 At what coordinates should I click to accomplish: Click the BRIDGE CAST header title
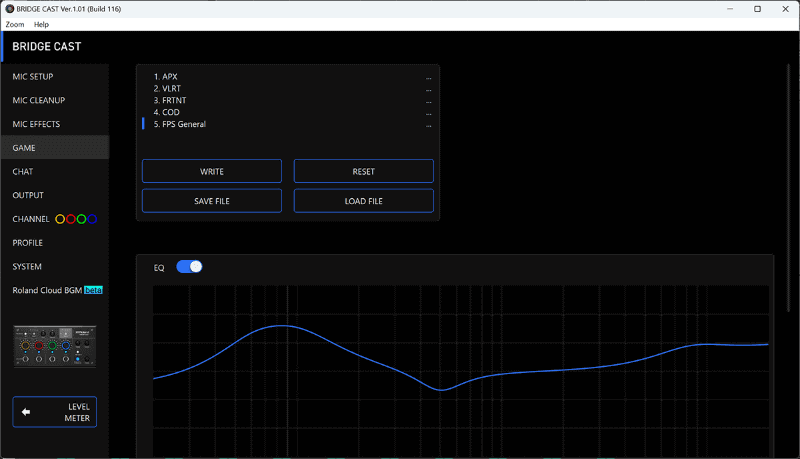click(x=46, y=46)
